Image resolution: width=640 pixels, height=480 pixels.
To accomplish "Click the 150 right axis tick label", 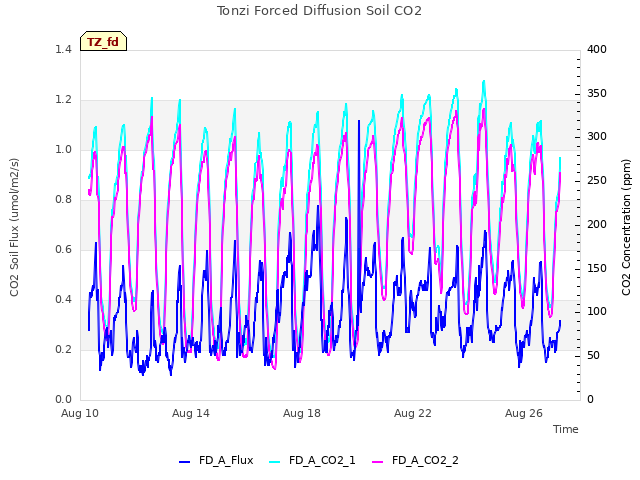I will click(597, 269).
